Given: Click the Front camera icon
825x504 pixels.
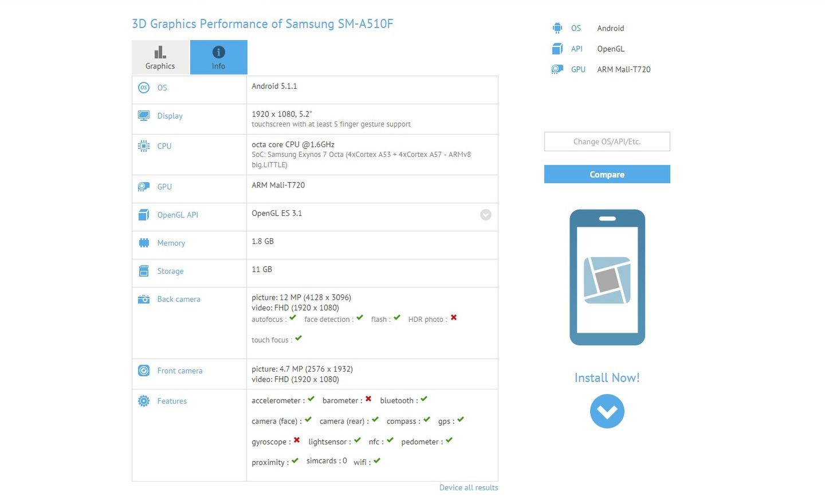Looking at the screenshot, I should pyautogui.click(x=144, y=371).
